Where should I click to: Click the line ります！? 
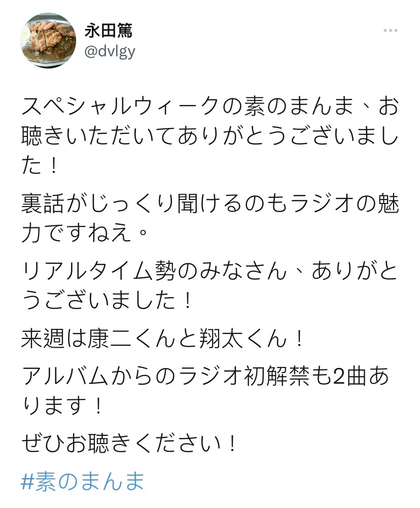click(62, 407)
